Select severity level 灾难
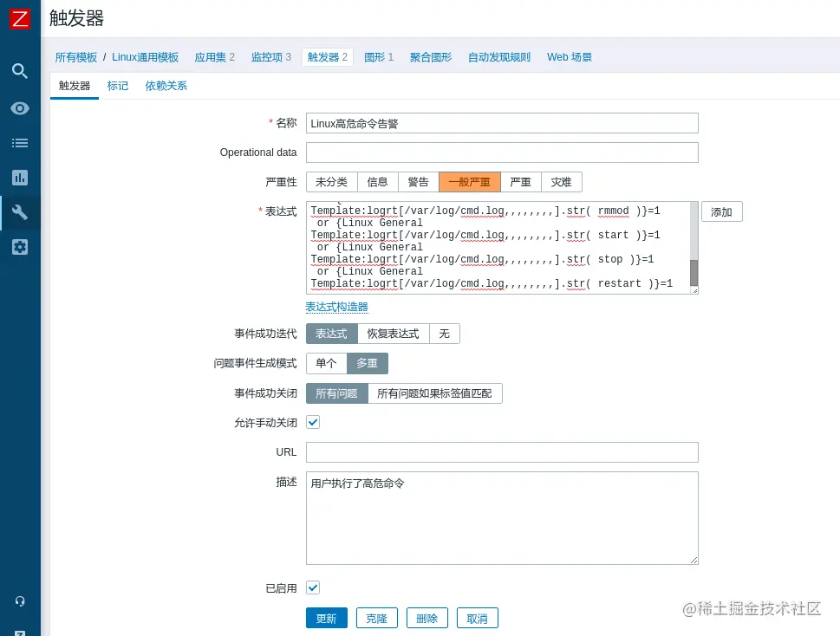The image size is (840, 636). pos(562,182)
